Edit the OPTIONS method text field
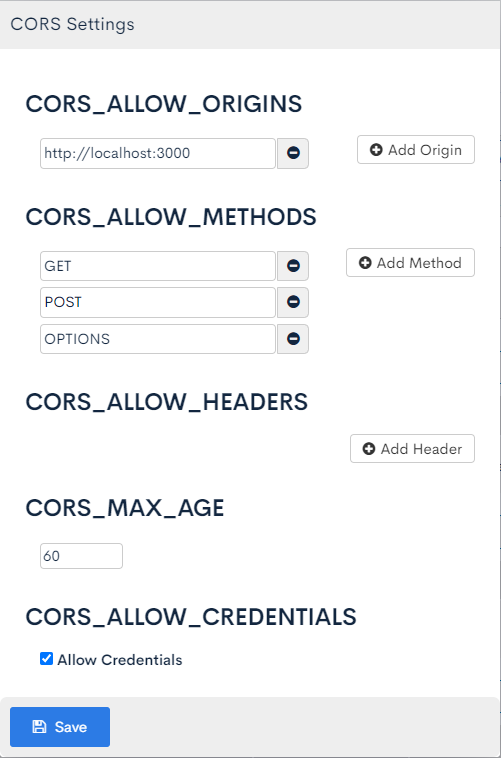Image resolution: width=501 pixels, height=758 pixels. tap(158, 339)
